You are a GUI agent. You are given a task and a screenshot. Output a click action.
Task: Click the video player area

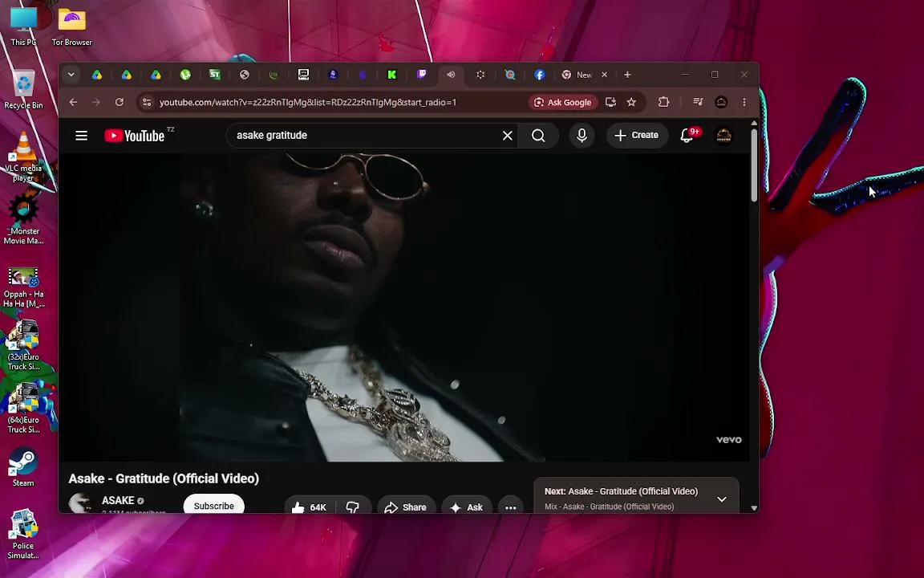[x=404, y=307]
